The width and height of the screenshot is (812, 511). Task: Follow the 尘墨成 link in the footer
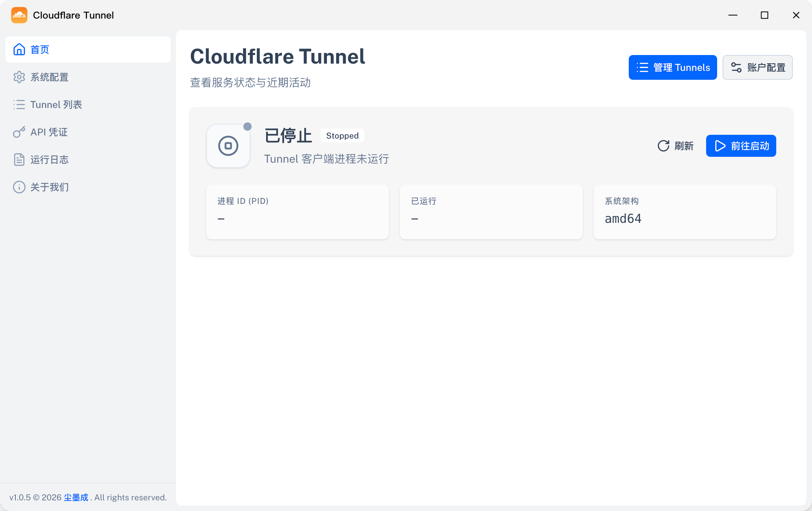[76, 498]
